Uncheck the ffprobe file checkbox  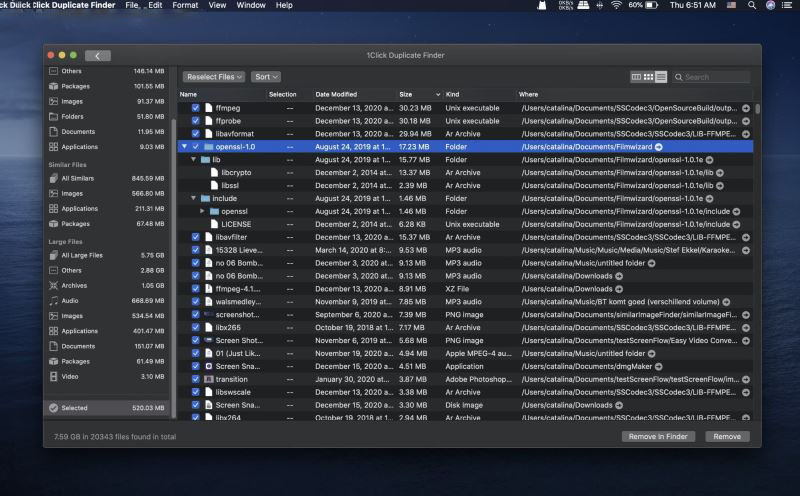[x=195, y=121]
